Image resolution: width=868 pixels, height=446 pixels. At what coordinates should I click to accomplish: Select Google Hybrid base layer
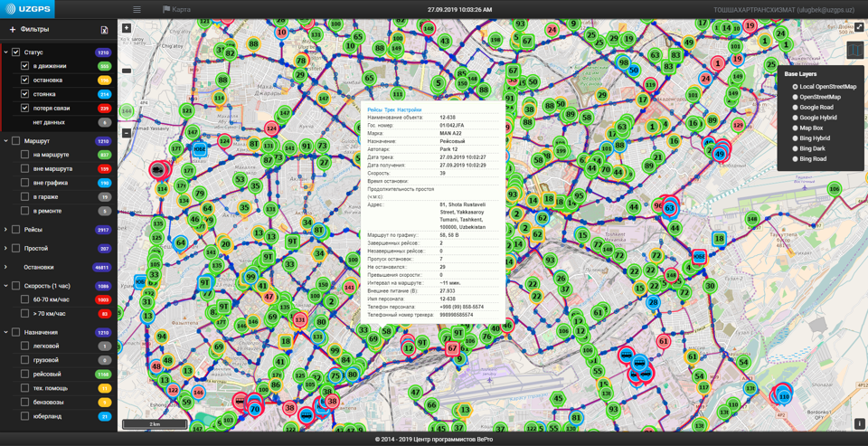click(796, 118)
